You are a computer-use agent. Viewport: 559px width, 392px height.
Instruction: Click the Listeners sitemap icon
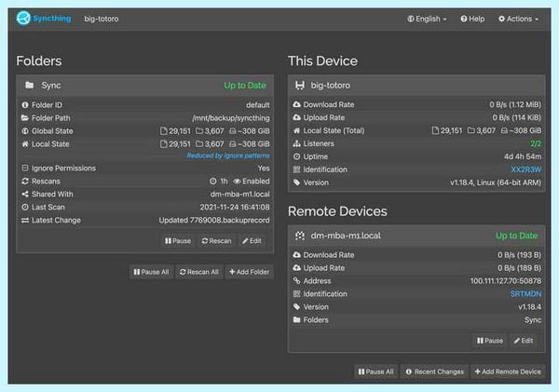click(296, 143)
